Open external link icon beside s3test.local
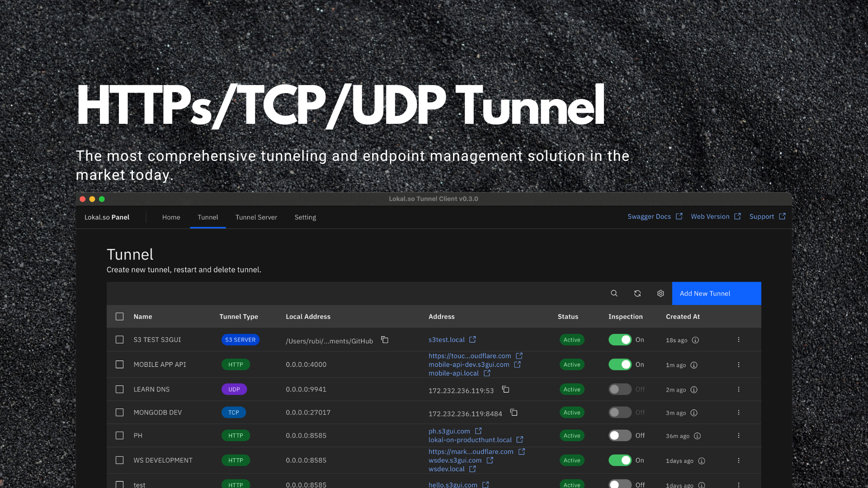The height and width of the screenshot is (488, 868). click(x=472, y=340)
